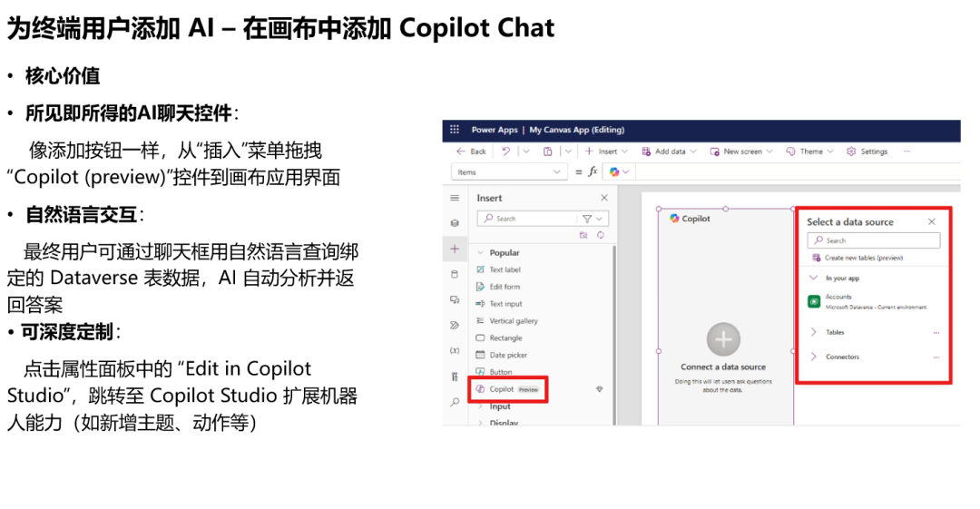Collapse the Popular section
The width and height of the screenshot is (980, 509).
[x=480, y=252]
